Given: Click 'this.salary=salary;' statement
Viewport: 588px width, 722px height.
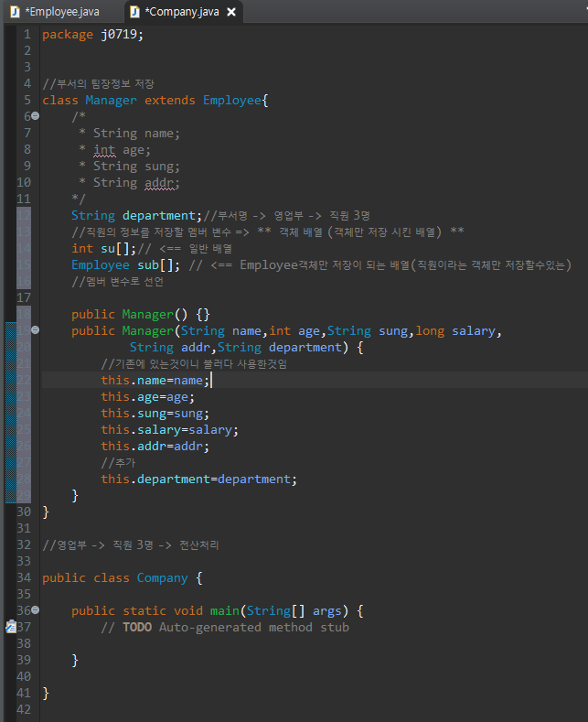Looking at the screenshot, I should [x=170, y=430].
